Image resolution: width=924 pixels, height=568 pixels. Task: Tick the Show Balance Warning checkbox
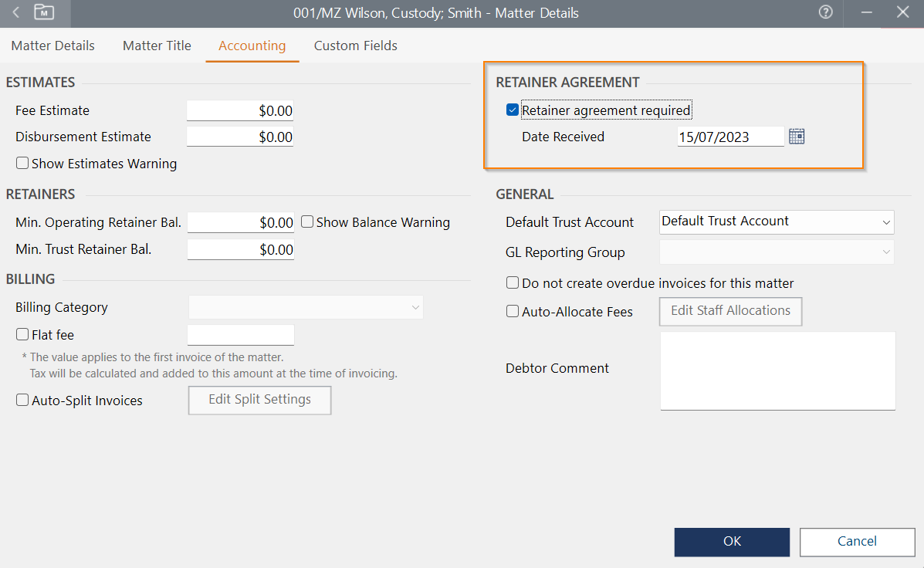coord(307,222)
